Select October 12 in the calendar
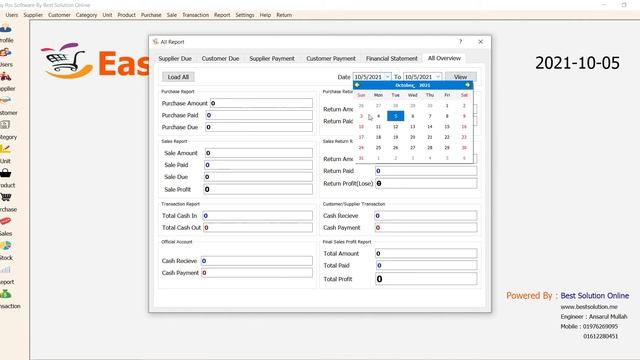Viewport: 640px width, 360px height. point(396,127)
